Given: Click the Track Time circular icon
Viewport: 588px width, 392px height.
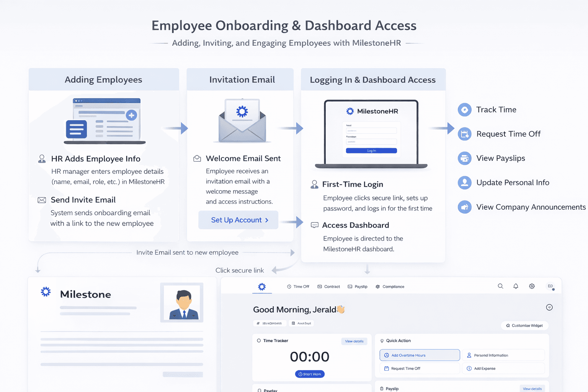Looking at the screenshot, I should click(465, 110).
